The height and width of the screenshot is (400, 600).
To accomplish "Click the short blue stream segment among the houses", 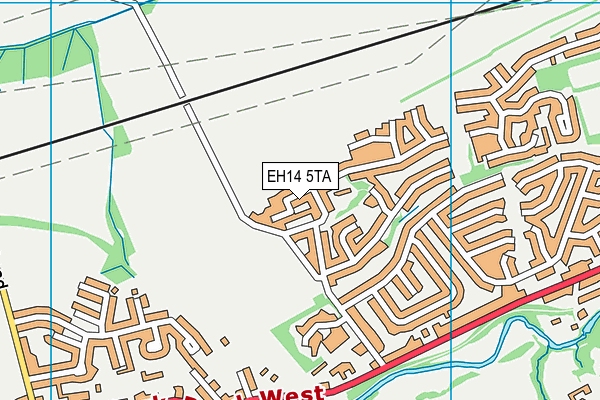I will click(409, 214).
